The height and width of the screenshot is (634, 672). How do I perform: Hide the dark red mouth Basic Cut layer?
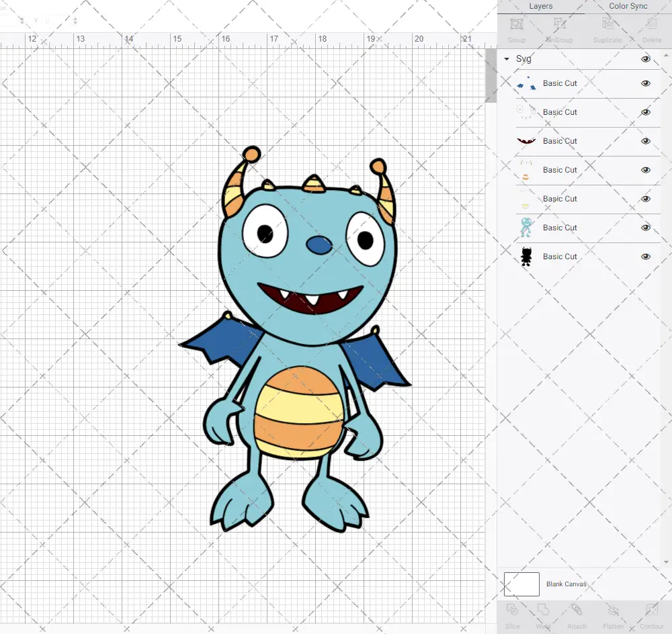click(x=645, y=141)
